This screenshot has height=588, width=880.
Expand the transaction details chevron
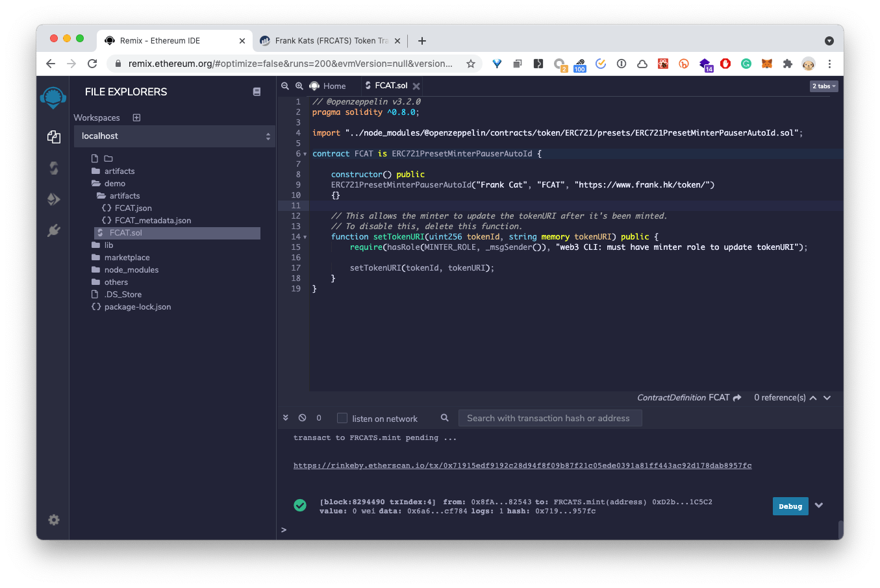coord(819,506)
